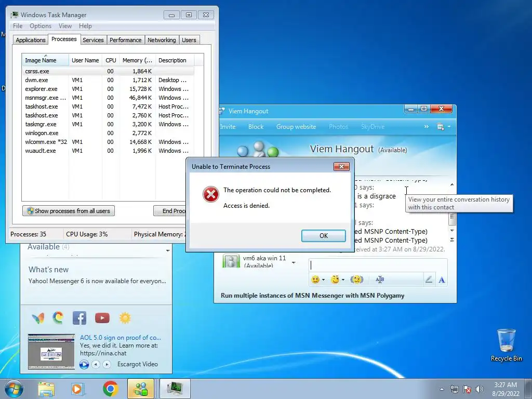Click the AOL 5.0 sign on proof link
Image resolution: width=532 pixels, height=399 pixels.
(121, 338)
